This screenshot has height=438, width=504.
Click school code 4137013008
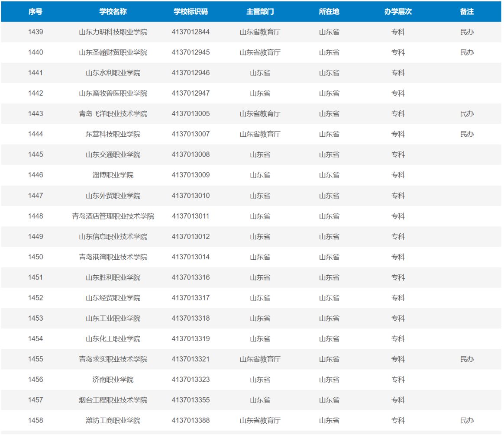tap(191, 155)
